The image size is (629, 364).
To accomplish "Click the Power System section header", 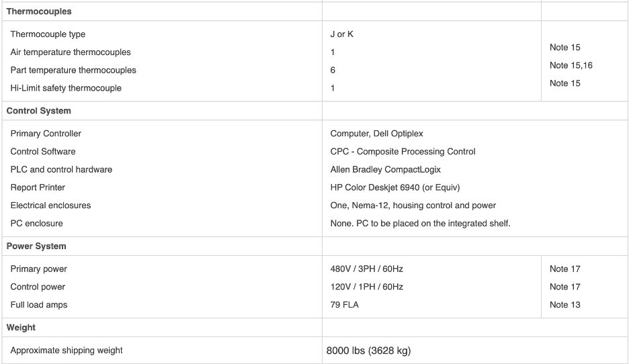I will point(36,246).
